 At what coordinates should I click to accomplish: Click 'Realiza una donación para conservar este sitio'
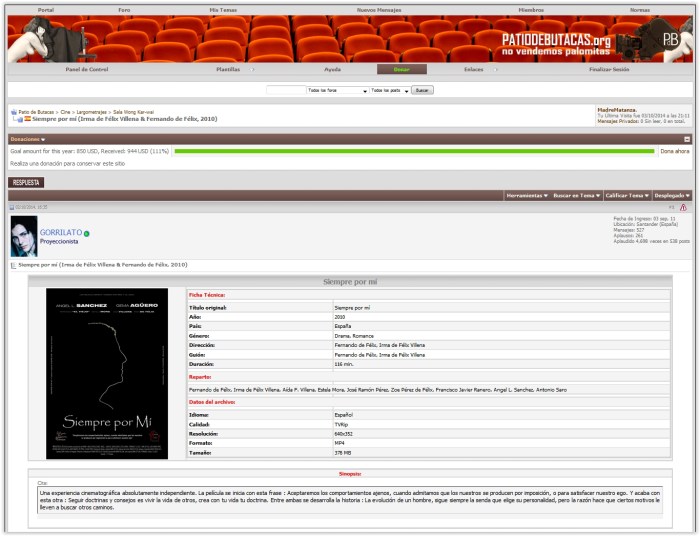click(67, 164)
